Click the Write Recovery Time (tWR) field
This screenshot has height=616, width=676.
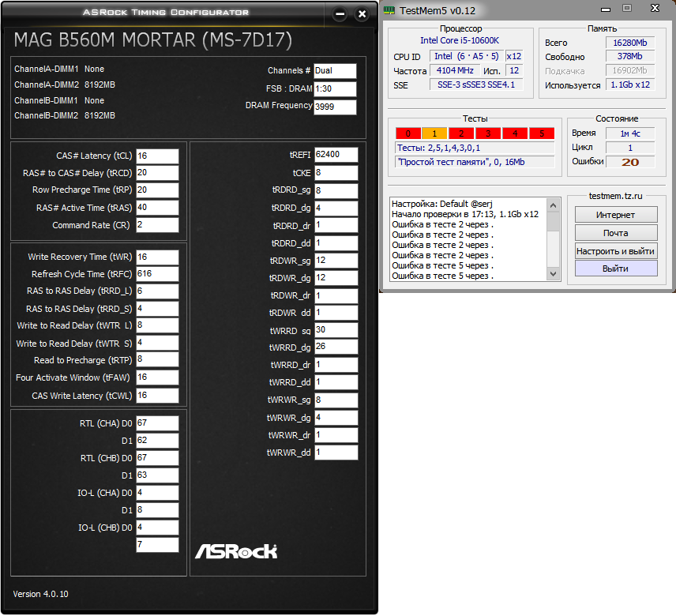coord(157,257)
